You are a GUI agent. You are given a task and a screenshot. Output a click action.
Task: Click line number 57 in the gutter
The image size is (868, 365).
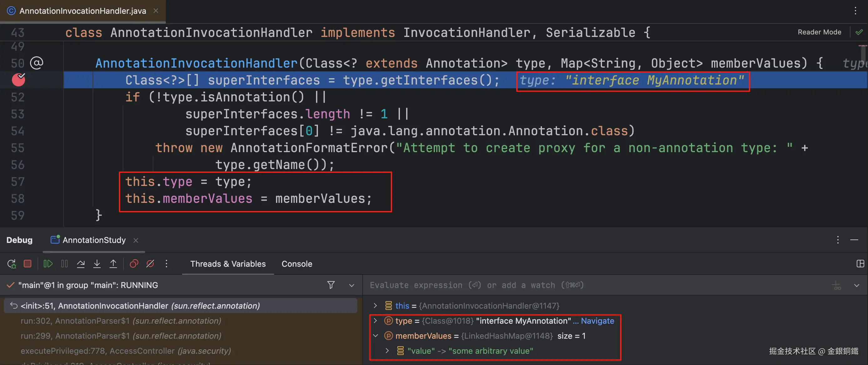point(18,182)
